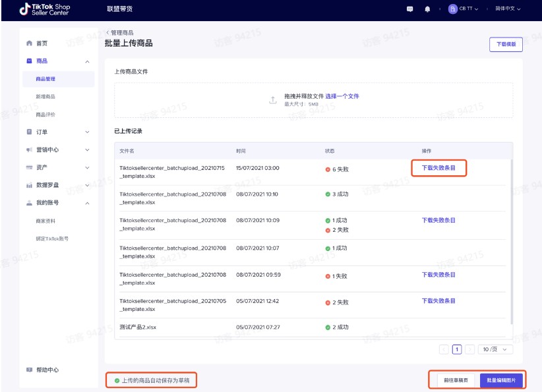Click the 选择一个文件 link

pos(342,96)
